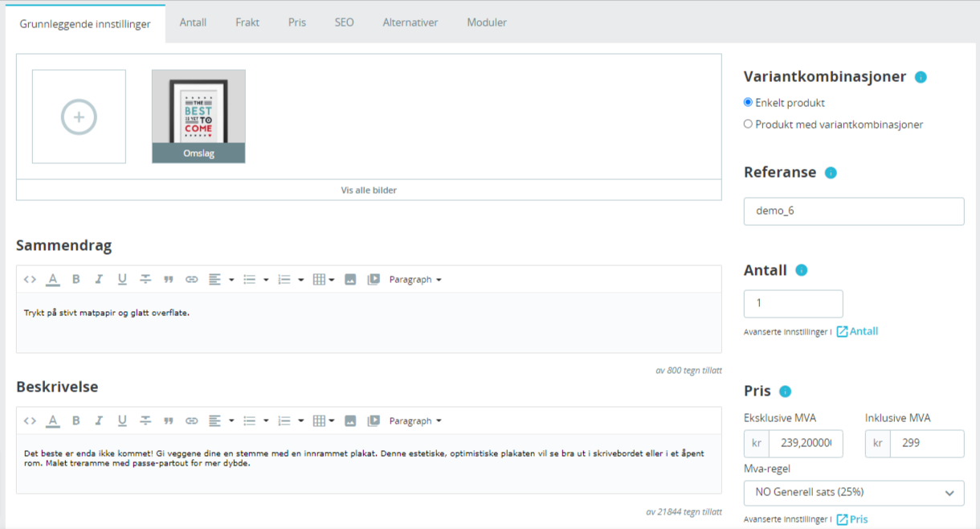Click info icon next to Pris heading

[x=785, y=392]
